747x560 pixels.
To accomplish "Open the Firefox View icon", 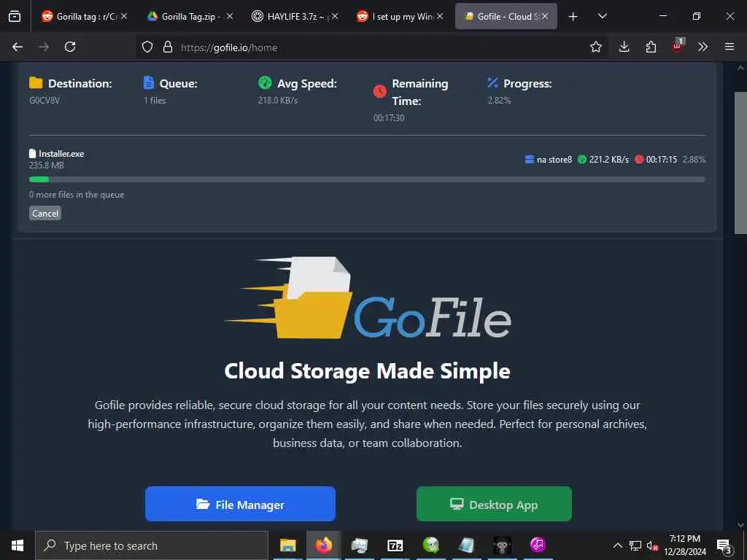I will (15, 17).
